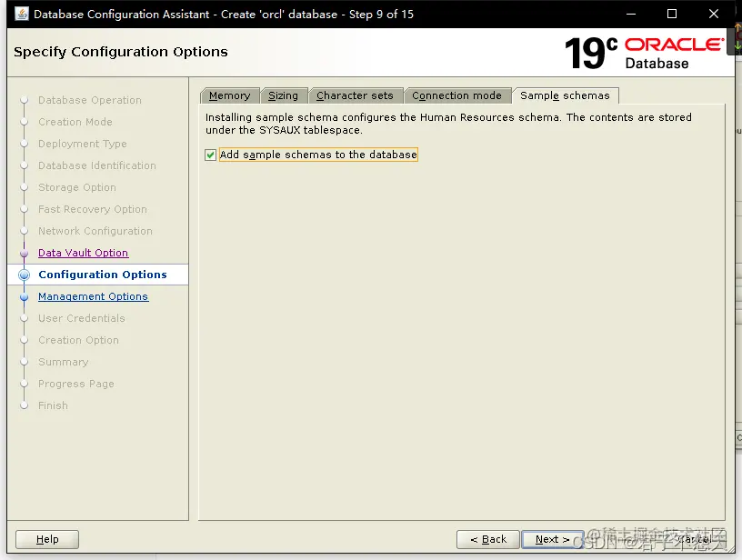The width and height of the screenshot is (742, 560).
Task: Select Configuration Options in the step list
Action: [103, 275]
